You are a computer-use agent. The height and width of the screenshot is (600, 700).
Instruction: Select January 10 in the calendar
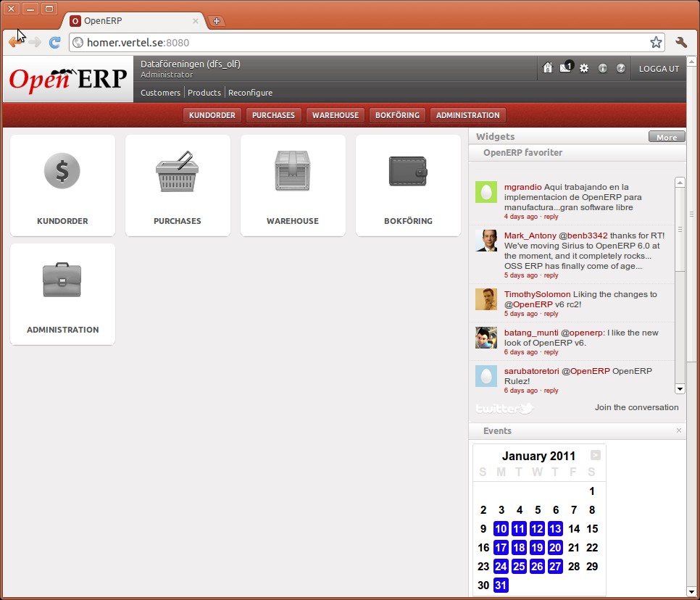click(501, 528)
